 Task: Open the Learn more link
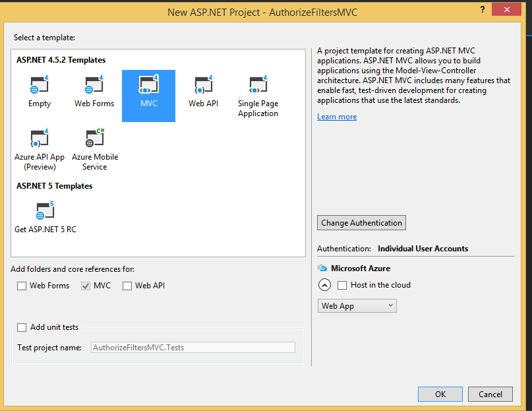pyautogui.click(x=337, y=117)
